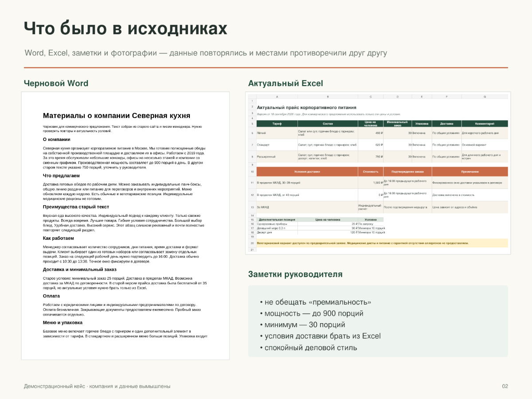Click the "Актуальный Excel" section heading
Screen dimensions: 532x399
286,83
